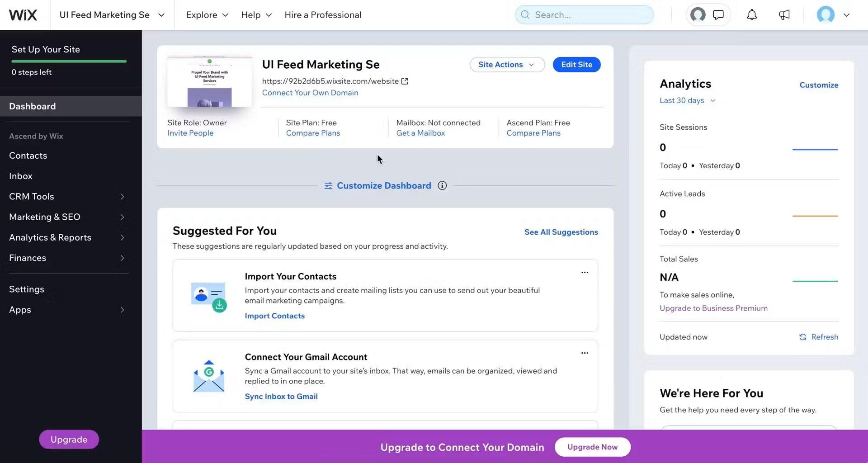Image resolution: width=868 pixels, height=463 pixels.
Task: Click the Ascend by Wix label
Action: pyautogui.click(x=36, y=136)
